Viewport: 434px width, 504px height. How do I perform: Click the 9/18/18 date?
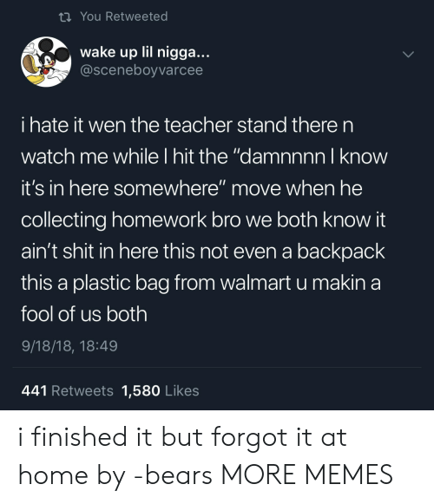point(47,346)
